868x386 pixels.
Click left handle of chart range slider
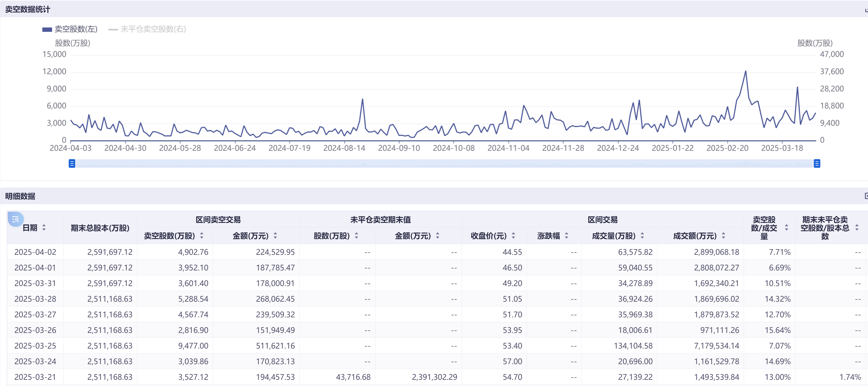(x=72, y=164)
